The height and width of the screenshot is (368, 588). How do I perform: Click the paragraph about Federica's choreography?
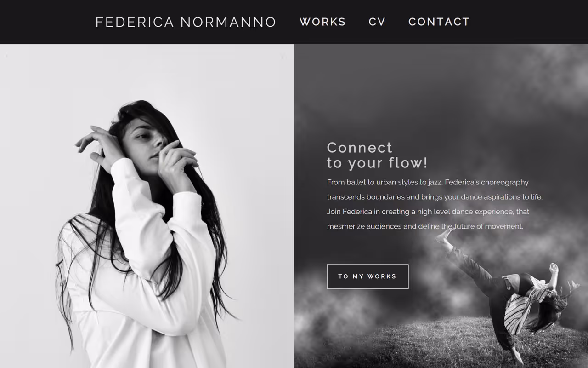coord(435,204)
